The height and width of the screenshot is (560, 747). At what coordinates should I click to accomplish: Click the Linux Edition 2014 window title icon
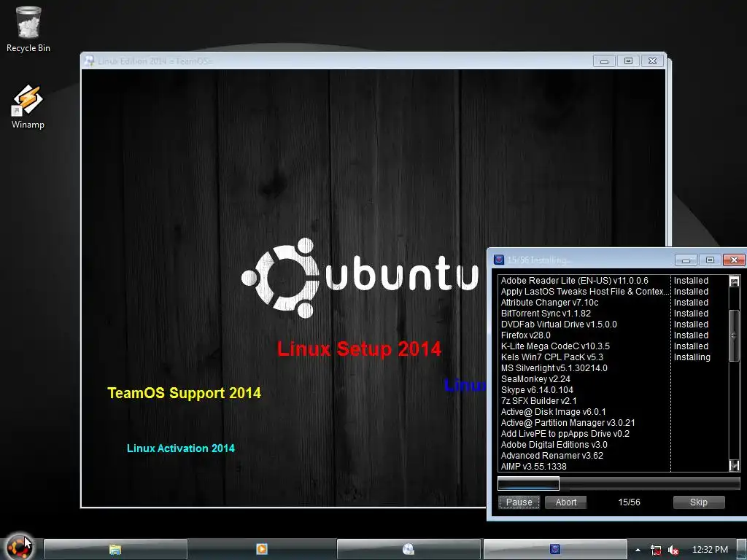[89, 61]
